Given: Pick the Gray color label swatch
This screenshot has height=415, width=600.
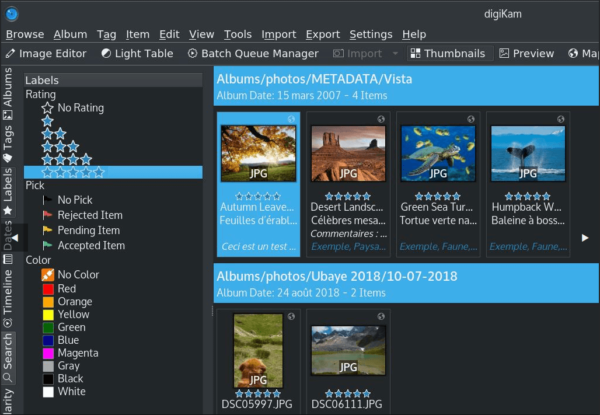Looking at the screenshot, I should [x=48, y=366].
